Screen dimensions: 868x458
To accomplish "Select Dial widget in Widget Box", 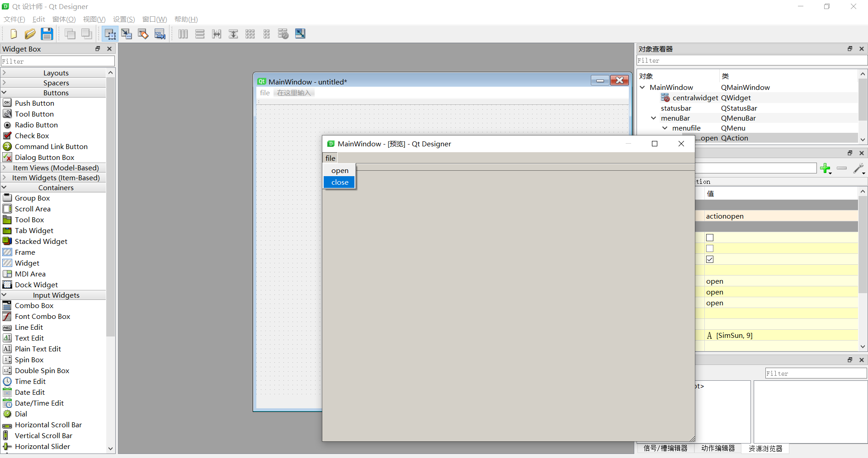I will (x=21, y=414).
